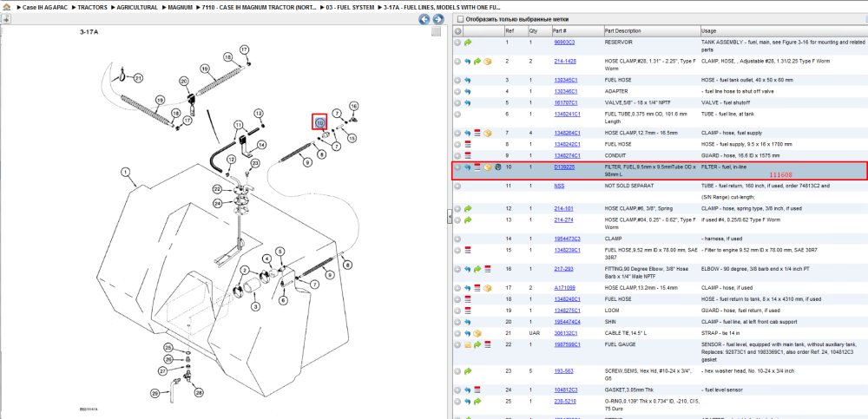Toggle selection circle for 1348239C1 fuel hose
868x419 pixels.
457,250
